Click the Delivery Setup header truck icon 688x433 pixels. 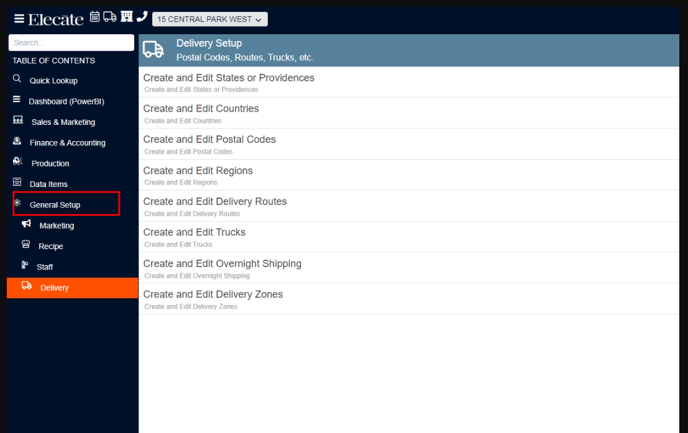point(154,50)
